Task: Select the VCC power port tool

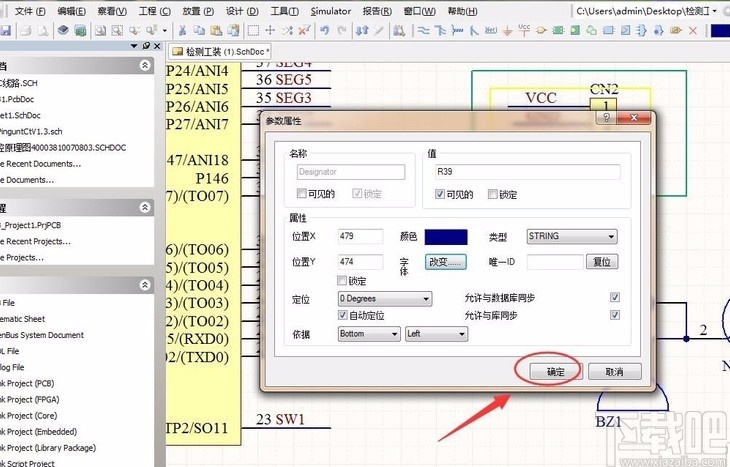Action: point(524,31)
